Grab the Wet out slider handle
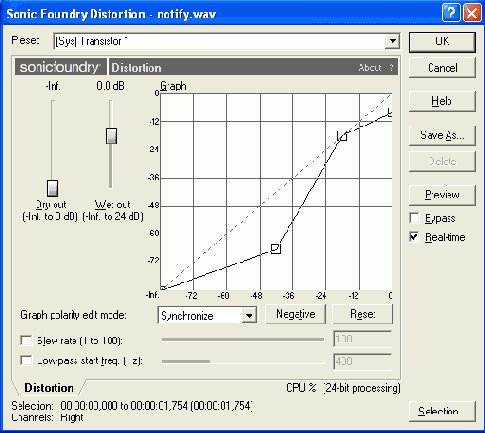This screenshot has width=485, height=433. pyautogui.click(x=111, y=136)
